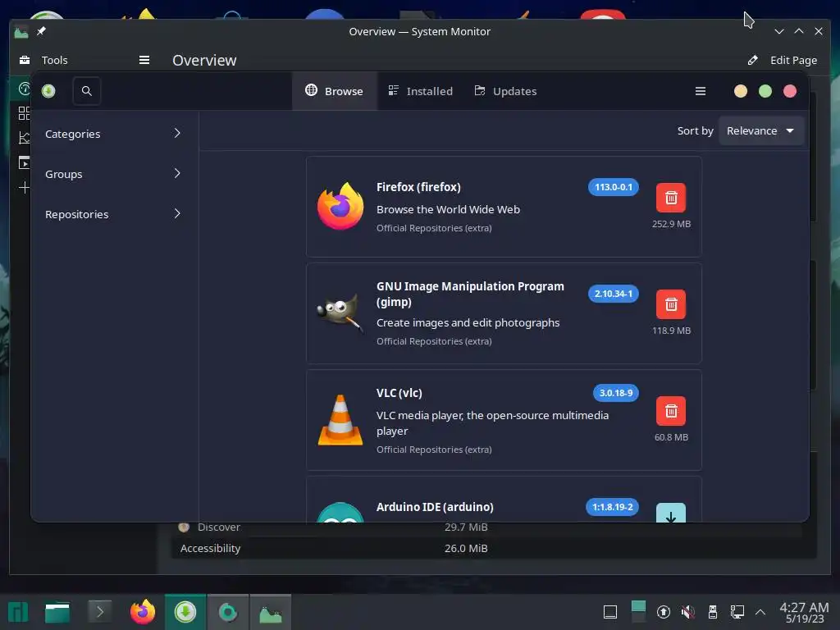Open GNU Image Manipulation Program entry title

click(x=470, y=294)
